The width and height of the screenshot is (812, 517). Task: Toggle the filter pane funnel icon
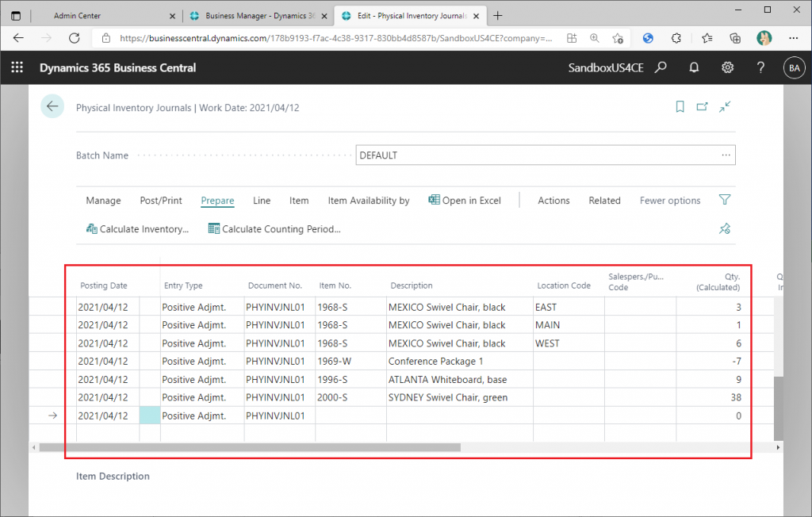pos(725,200)
